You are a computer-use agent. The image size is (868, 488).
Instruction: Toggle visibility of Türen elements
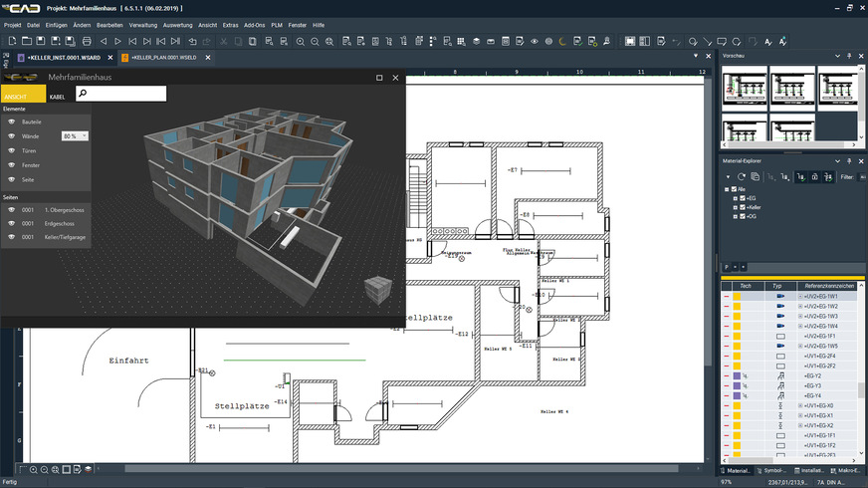(12, 150)
